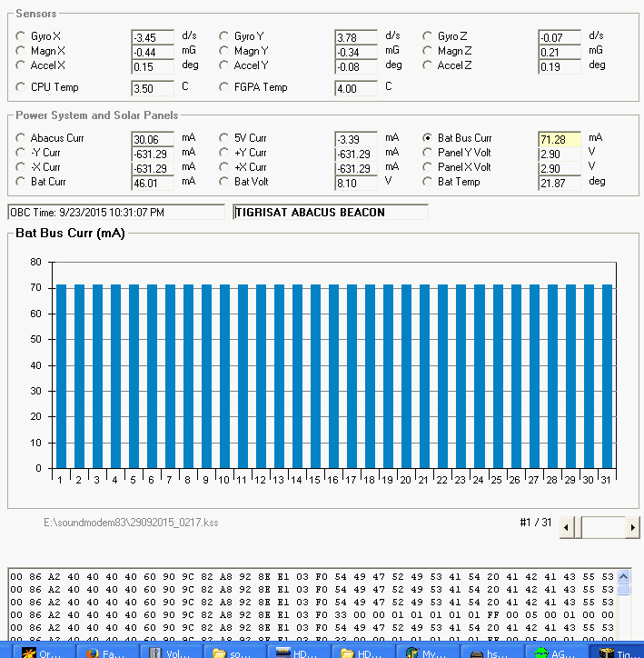
Task: Select the Bat Curr radio button
Action: point(20,182)
